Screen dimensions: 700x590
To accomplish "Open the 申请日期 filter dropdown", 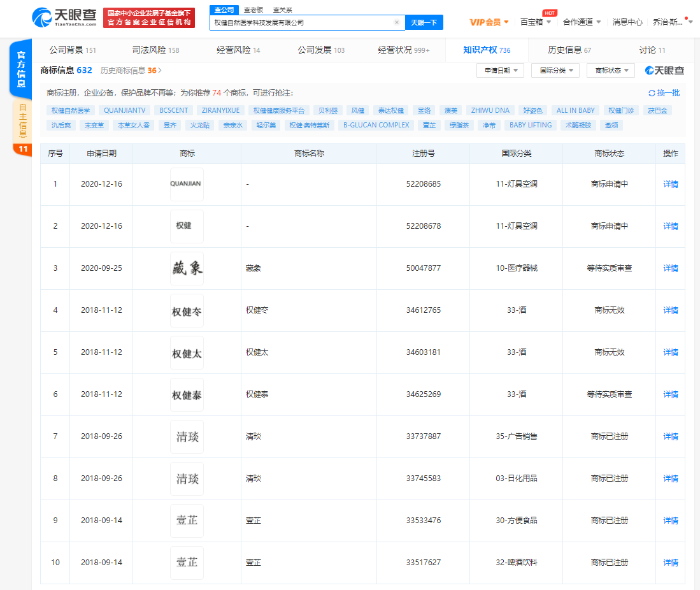I will (499, 71).
